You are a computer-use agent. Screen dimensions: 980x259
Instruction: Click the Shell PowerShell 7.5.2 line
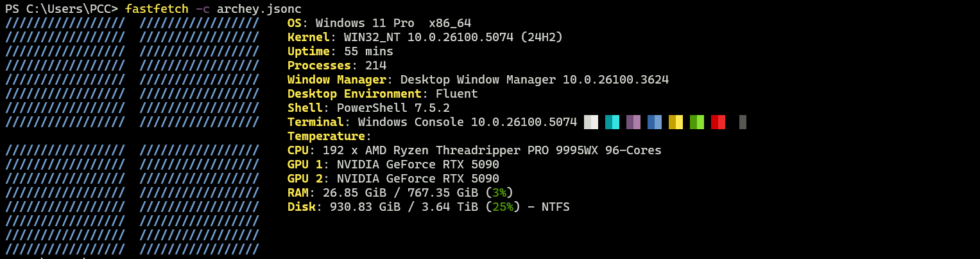point(368,108)
